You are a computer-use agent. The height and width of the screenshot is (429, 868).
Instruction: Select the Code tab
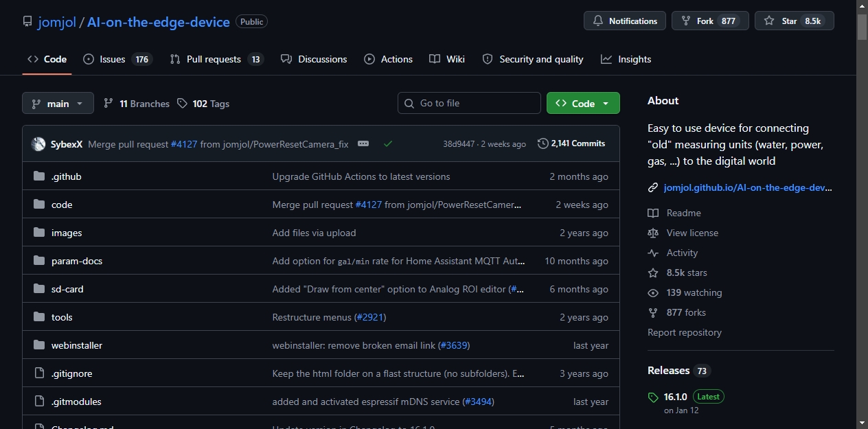pos(47,59)
